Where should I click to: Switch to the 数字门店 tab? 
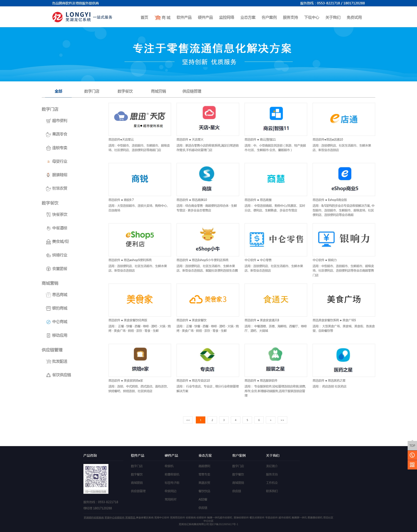tap(92, 91)
